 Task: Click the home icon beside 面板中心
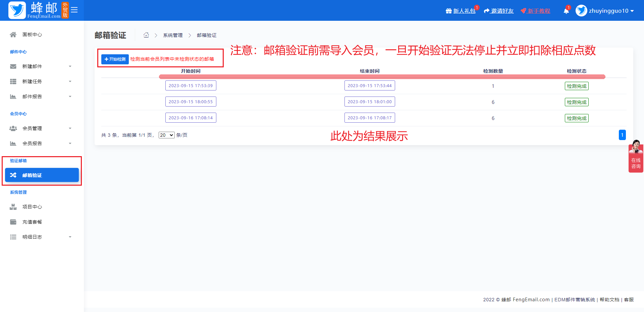13,35
